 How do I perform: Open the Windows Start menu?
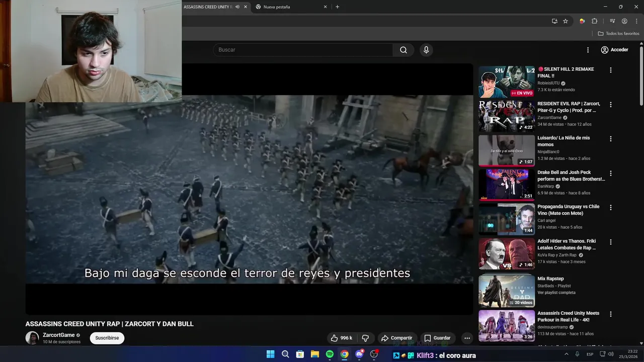270,354
